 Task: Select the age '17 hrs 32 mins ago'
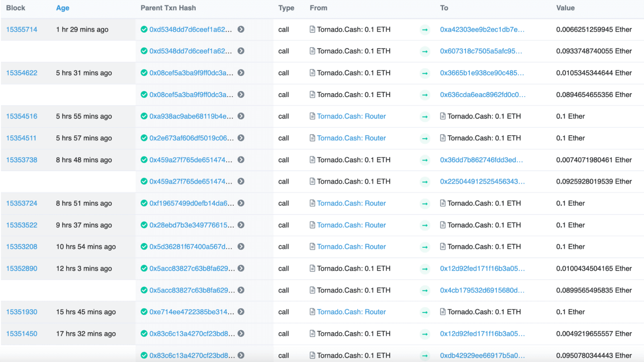click(86, 334)
